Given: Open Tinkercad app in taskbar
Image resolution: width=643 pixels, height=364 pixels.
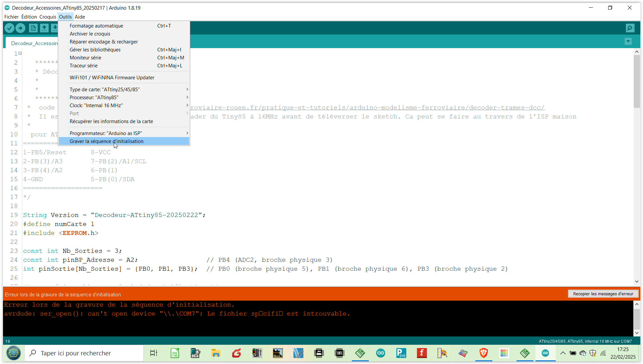Looking at the screenshot, I should 504,353.
